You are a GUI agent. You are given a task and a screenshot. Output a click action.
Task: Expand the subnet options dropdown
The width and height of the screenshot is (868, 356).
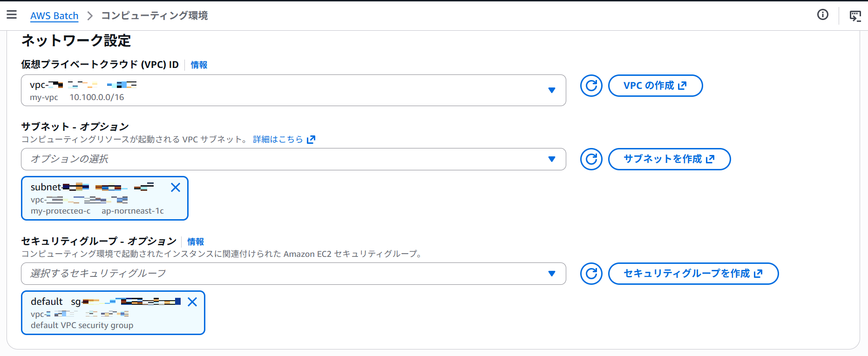pos(552,159)
